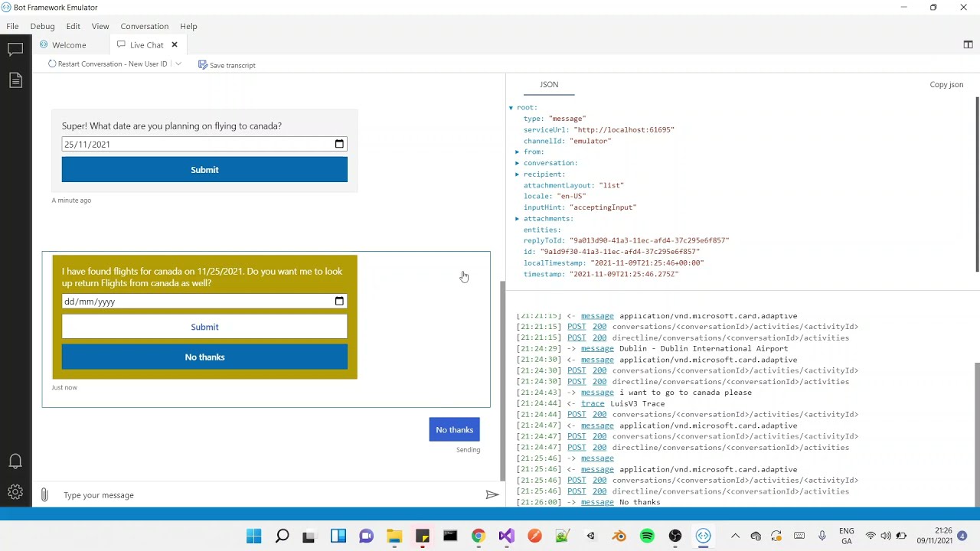
Task: Expand the conversation JSON node
Action: [517, 163]
